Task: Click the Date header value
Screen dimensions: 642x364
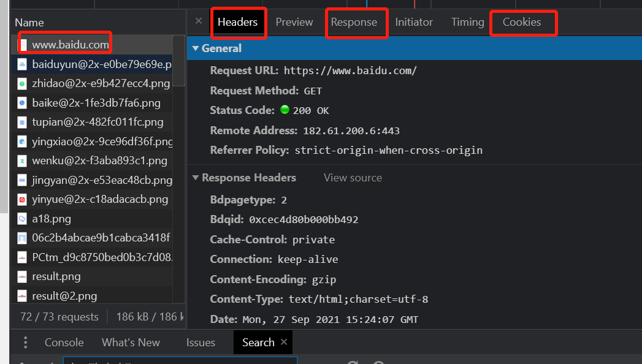Action: click(x=331, y=319)
